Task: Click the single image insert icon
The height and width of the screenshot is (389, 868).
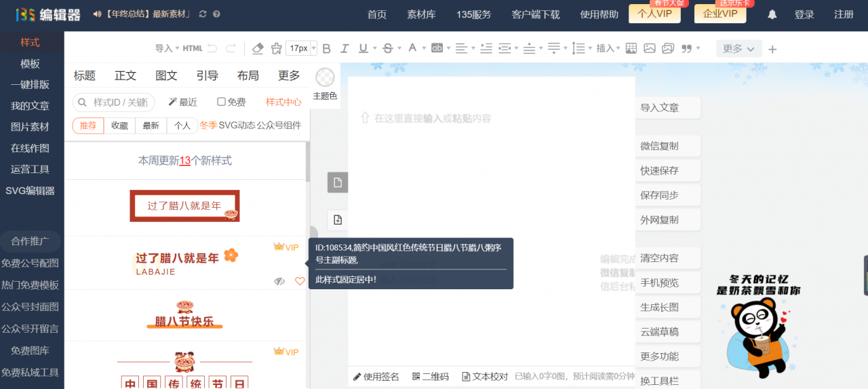Action: [x=650, y=48]
